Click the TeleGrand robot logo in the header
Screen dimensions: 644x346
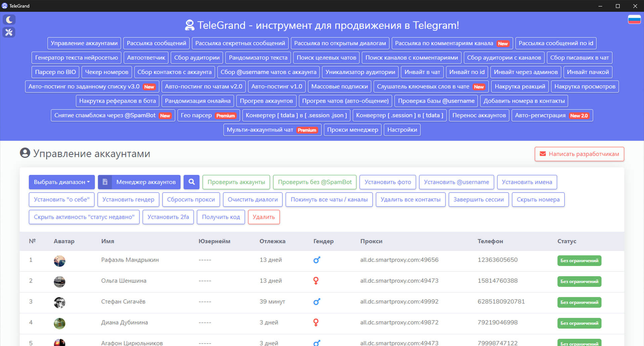click(189, 25)
